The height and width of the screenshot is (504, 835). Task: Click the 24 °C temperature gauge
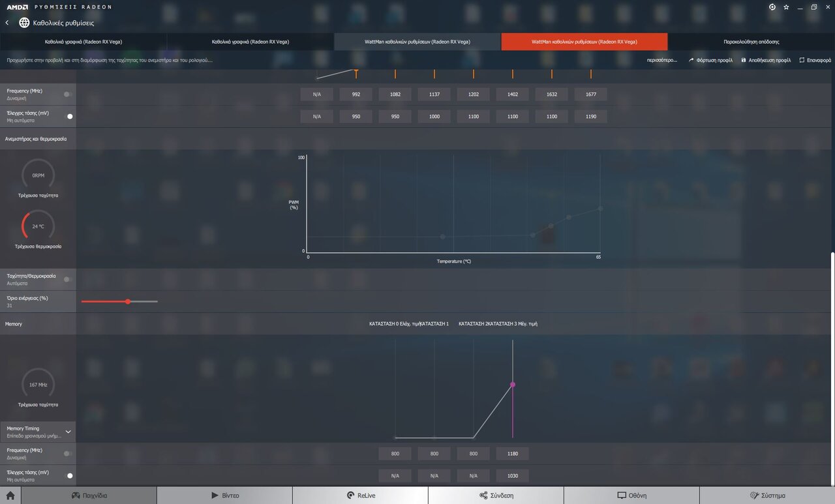pos(38,226)
